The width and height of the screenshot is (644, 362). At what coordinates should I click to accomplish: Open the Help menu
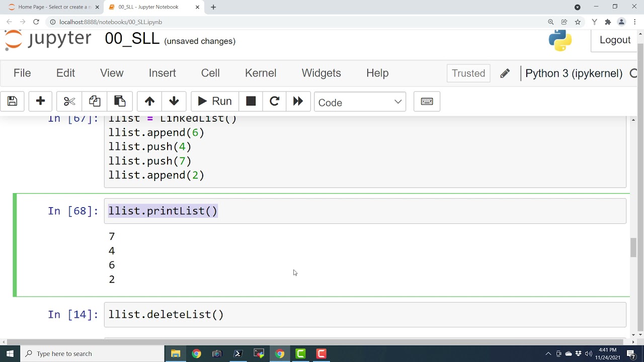point(377,73)
